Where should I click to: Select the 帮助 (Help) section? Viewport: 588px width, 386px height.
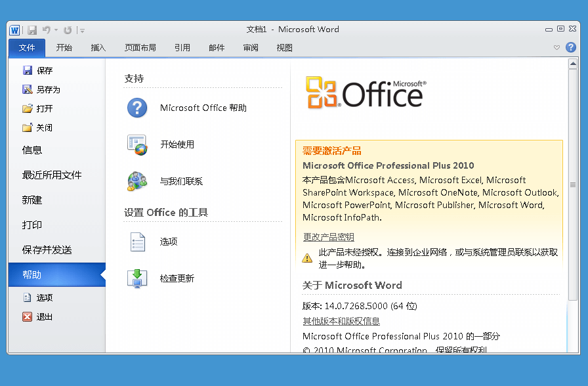tap(56, 274)
